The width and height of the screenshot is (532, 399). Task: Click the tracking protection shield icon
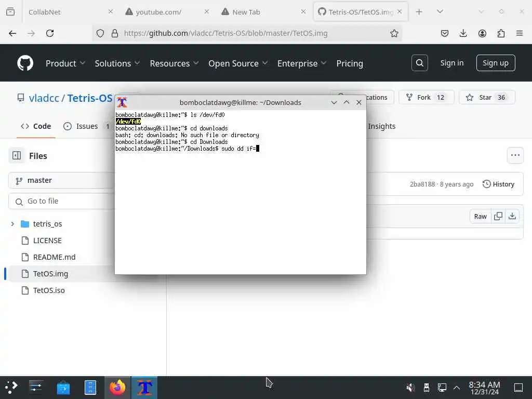(x=100, y=33)
